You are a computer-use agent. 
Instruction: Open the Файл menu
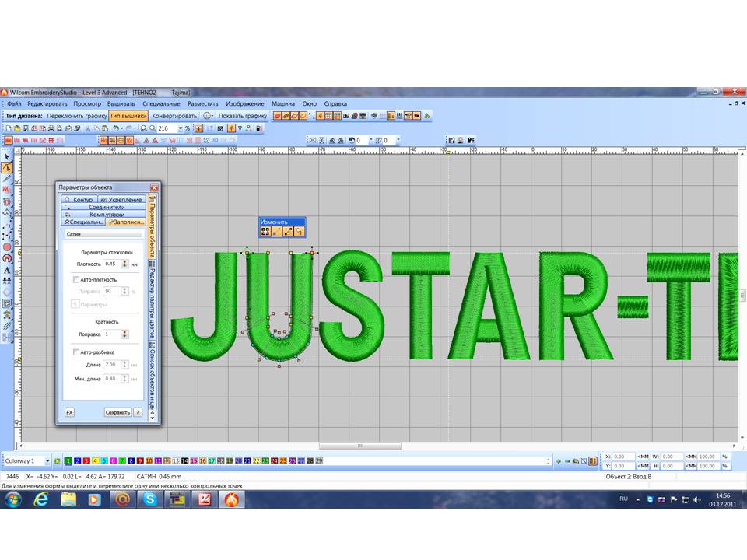14,103
